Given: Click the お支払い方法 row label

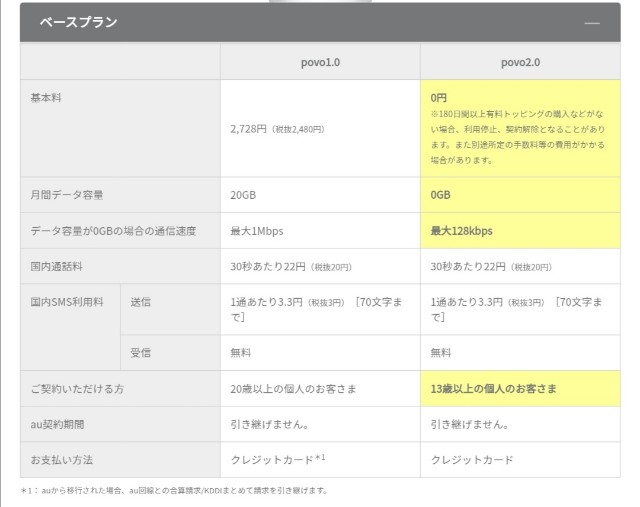Looking at the screenshot, I should coord(62,460).
